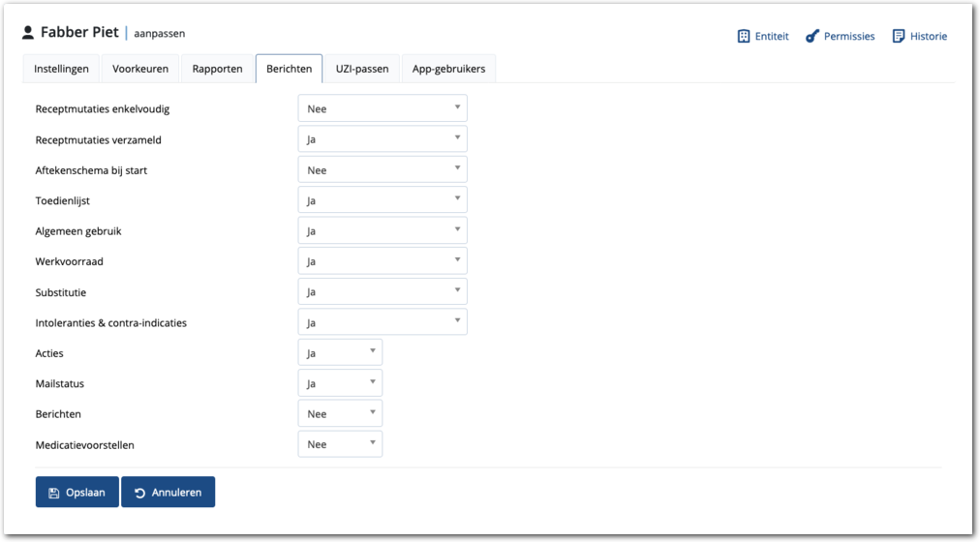Open the Intoleranties & contra-indicaties dropdown
The height and width of the screenshot is (542, 980).
[383, 322]
